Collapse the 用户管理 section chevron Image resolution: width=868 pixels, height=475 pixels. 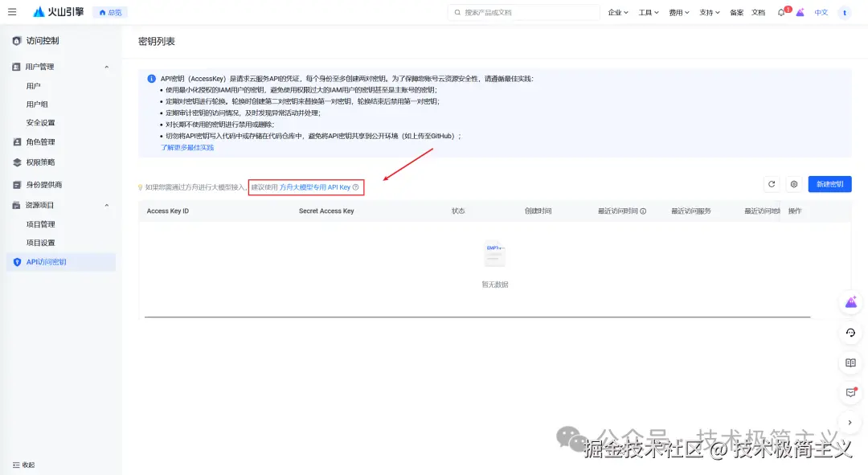tap(107, 67)
